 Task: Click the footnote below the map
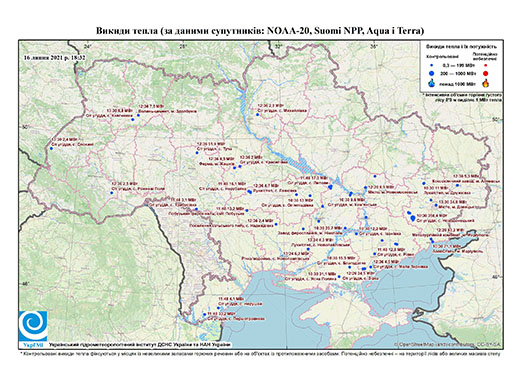[x=260, y=353]
